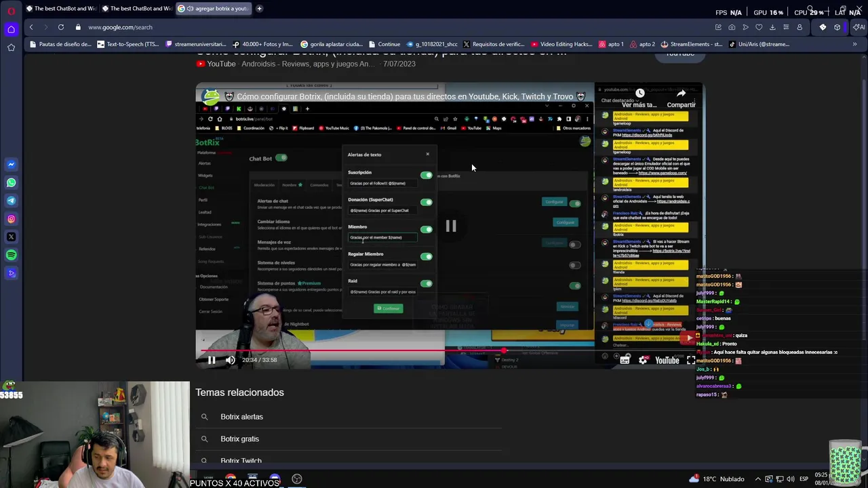The image size is (868, 488).
Task: Open 'Requisitos de verific...' bookmark
Action: [x=493, y=44]
